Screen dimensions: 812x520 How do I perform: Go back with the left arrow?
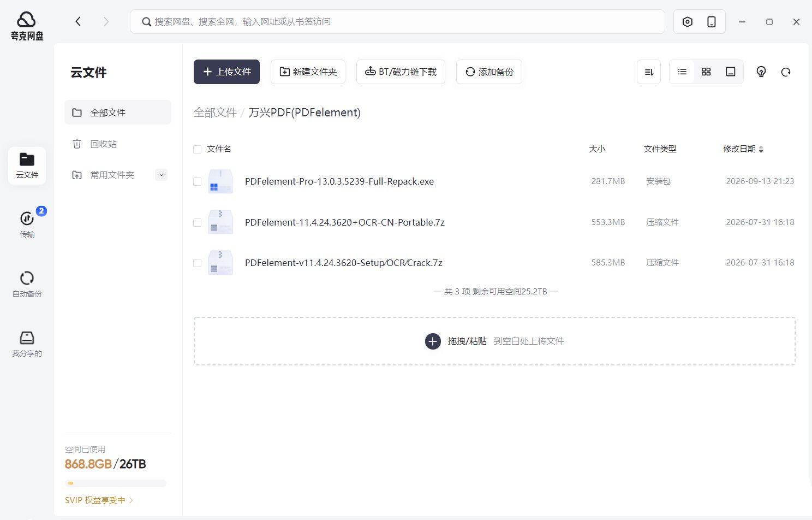(78, 21)
